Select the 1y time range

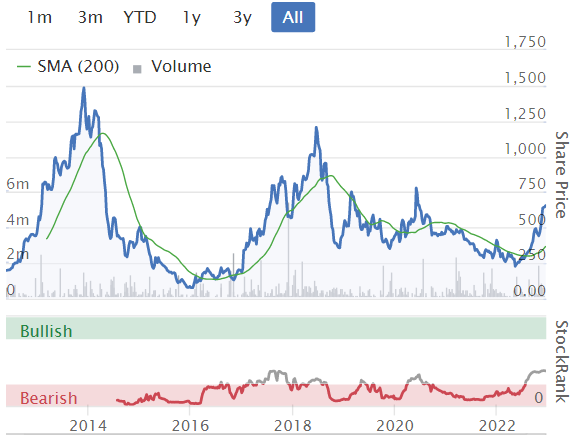(192, 17)
